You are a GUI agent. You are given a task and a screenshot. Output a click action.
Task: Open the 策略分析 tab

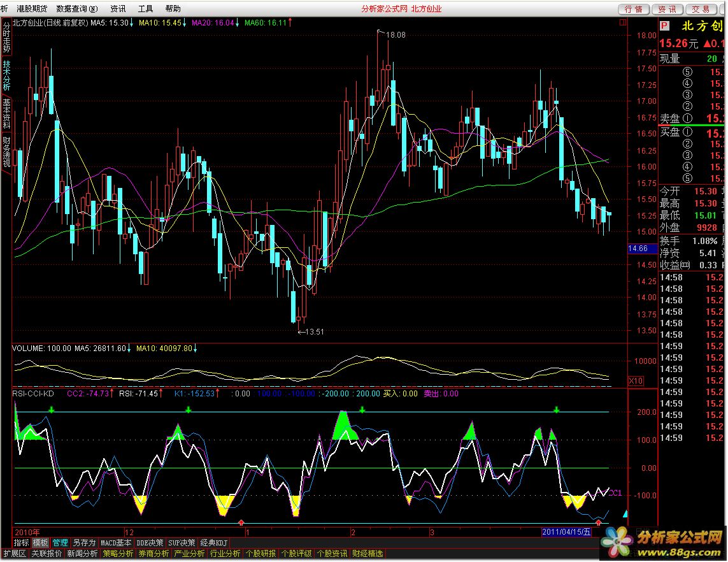[118, 553]
